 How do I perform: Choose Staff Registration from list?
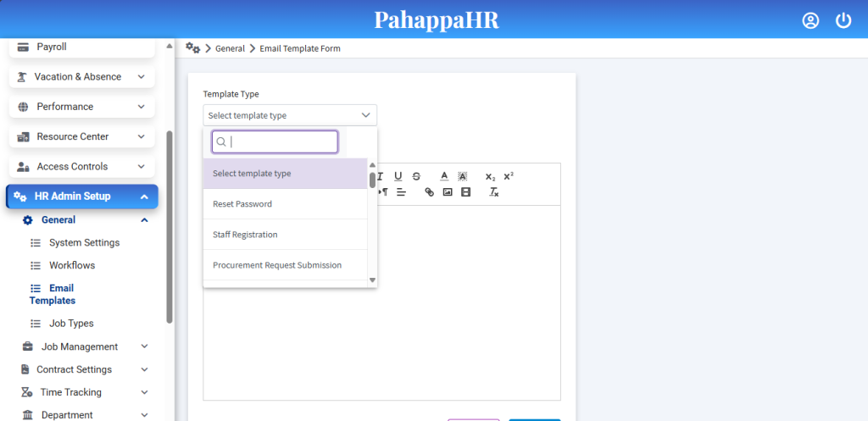245,235
